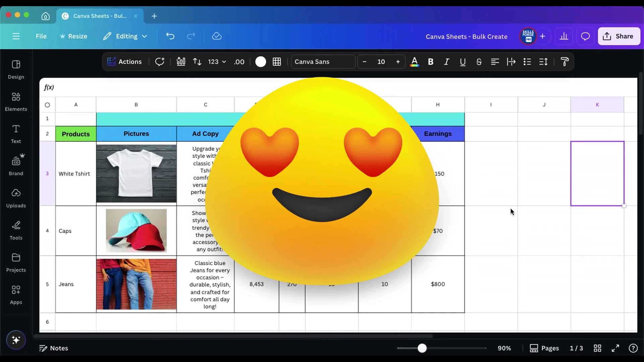Open the comments panel
Viewport: 644px width, 362px height.
point(585,36)
